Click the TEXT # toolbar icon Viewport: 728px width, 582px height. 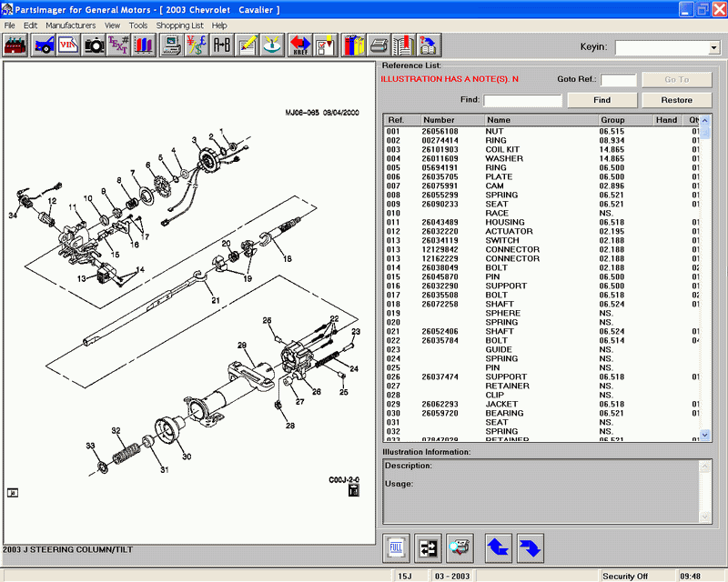point(118,45)
